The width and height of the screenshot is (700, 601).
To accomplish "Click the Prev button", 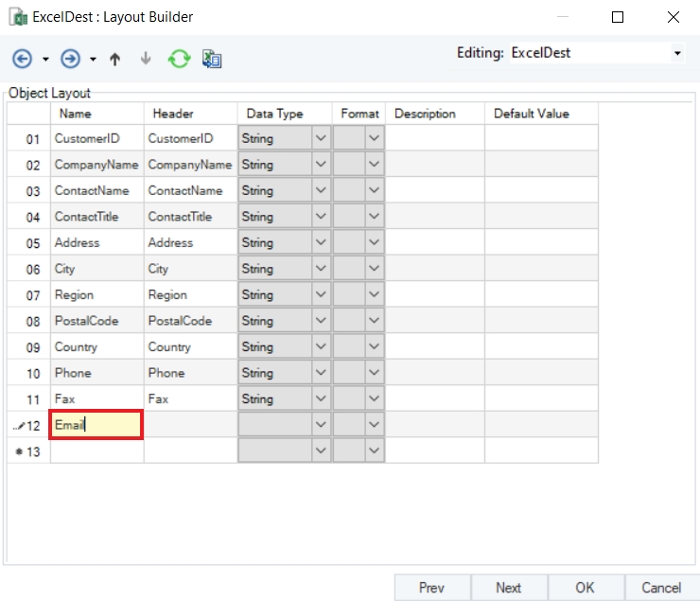I will point(431,588).
